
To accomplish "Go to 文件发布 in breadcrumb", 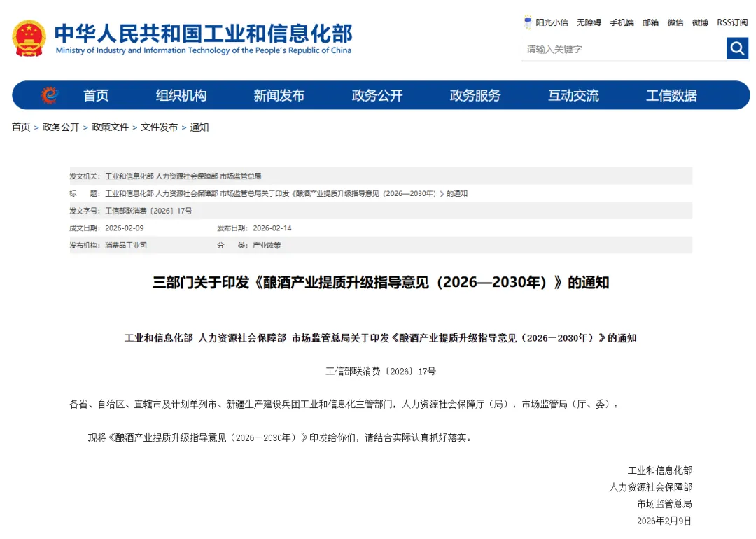I will click(x=160, y=127).
